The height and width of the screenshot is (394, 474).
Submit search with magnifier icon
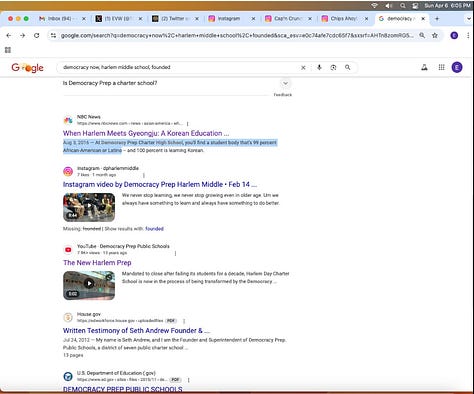pyautogui.click(x=348, y=67)
